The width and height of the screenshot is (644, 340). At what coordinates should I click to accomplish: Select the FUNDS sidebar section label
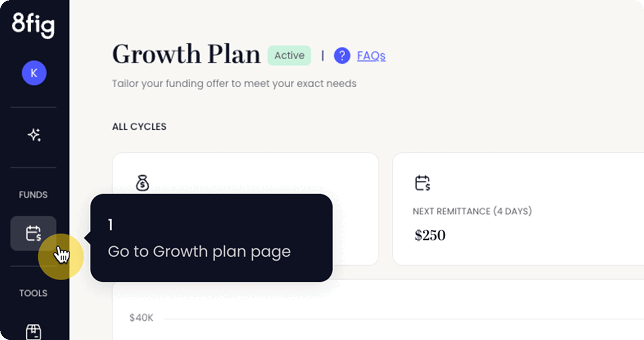(33, 195)
